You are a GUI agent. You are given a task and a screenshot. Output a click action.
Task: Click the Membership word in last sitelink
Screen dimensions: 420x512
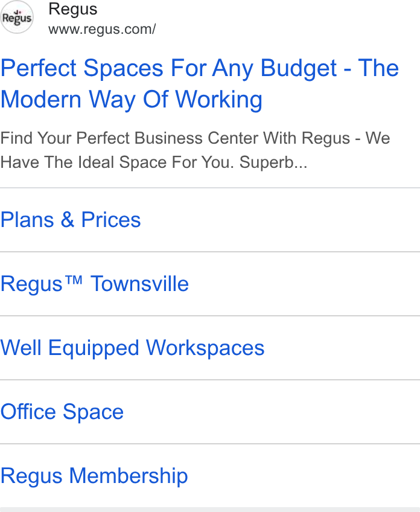tap(129, 476)
